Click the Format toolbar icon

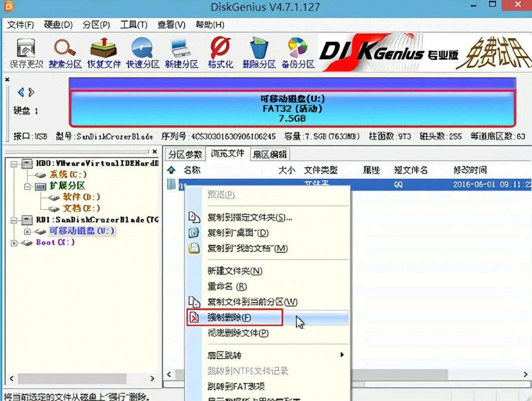(x=220, y=48)
